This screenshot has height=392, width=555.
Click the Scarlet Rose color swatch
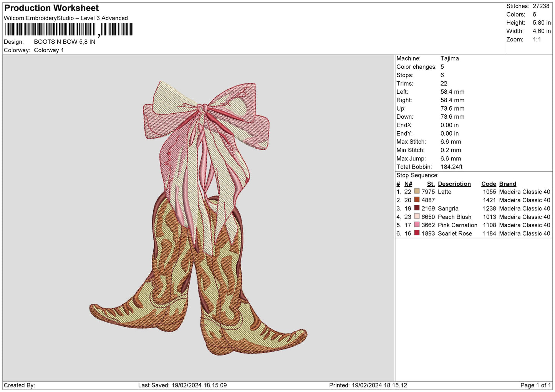(x=417, y=233)
